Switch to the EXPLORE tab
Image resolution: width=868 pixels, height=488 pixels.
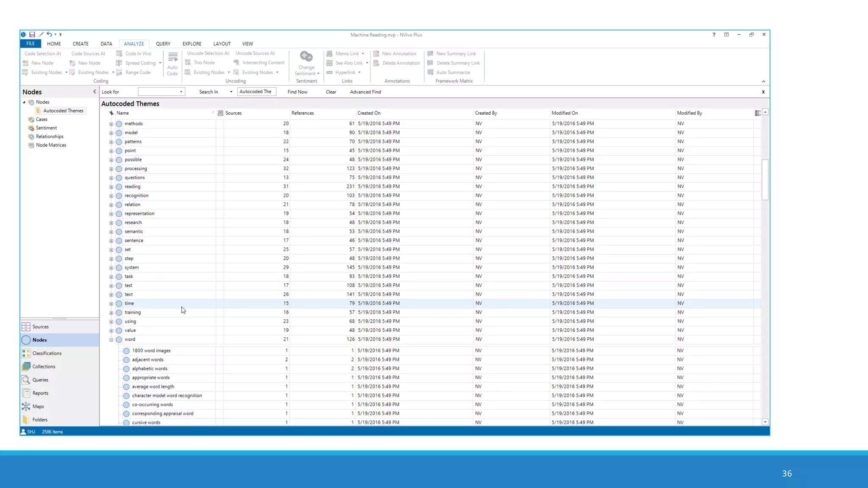192,44
